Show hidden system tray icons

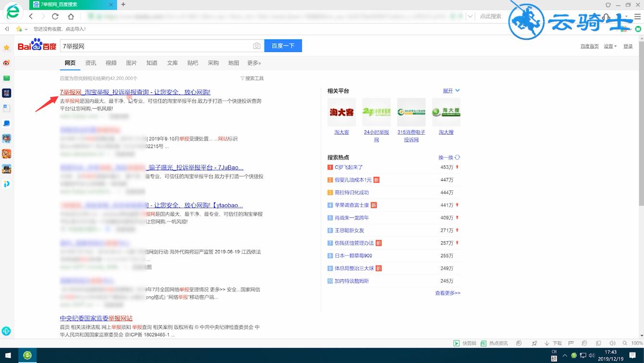coord(565,356)
